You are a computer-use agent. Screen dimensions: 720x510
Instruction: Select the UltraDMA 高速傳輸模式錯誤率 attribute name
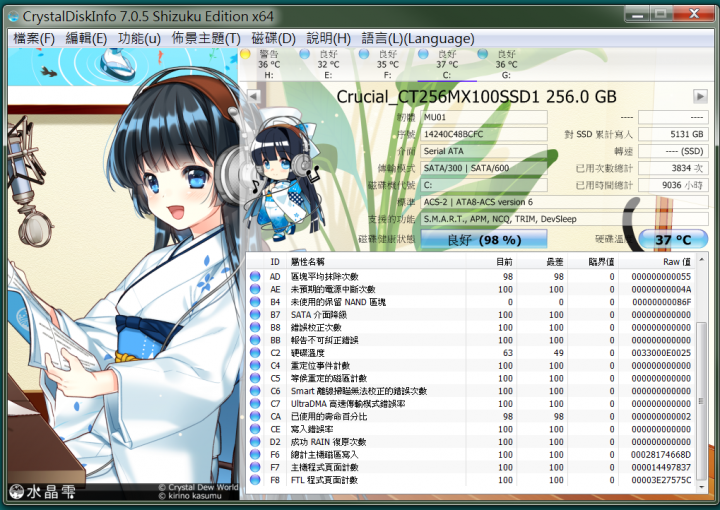[348, 404]
